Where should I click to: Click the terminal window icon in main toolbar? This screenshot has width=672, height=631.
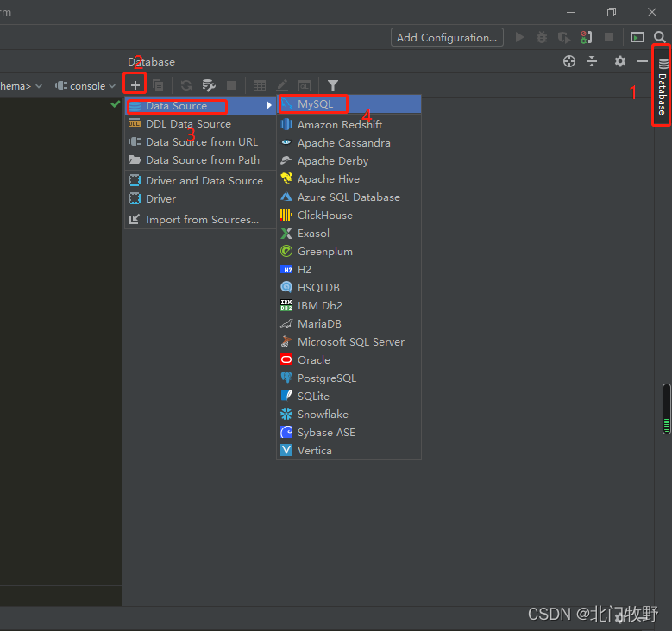pyautogui.click(x=637, y=37)
